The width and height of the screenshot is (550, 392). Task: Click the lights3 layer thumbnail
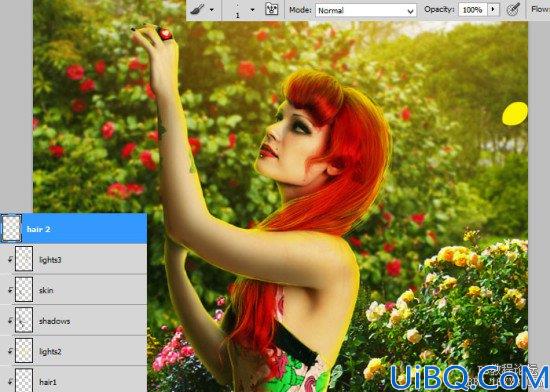[24, 259]
